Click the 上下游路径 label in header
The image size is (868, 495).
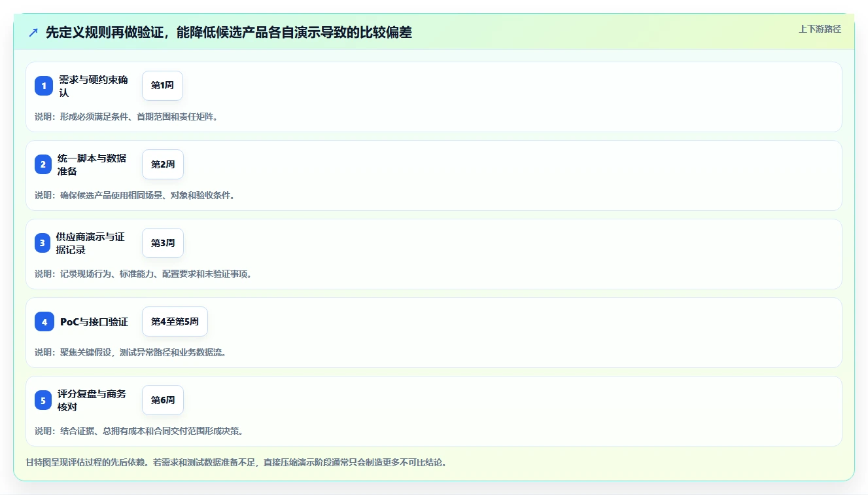820,29
